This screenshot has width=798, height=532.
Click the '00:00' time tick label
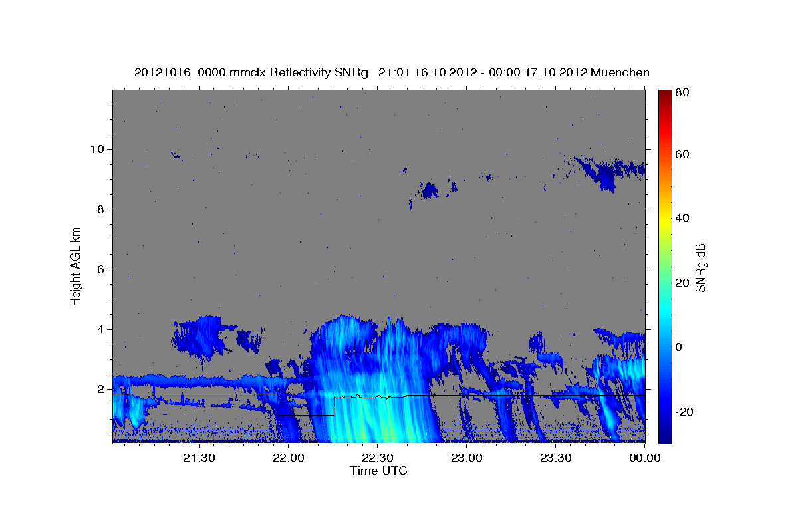point(645,458)
